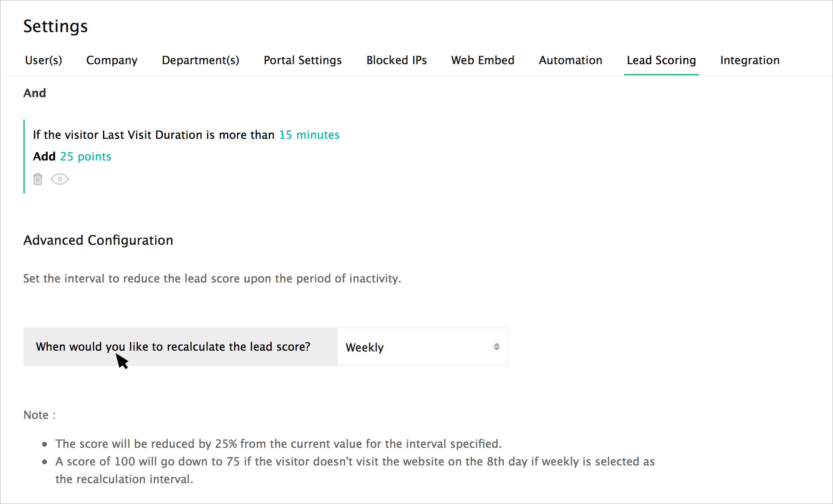This screenshot has height=504, width=833.
Task: Go to the Department(s) tab
Action: [200, 60]
